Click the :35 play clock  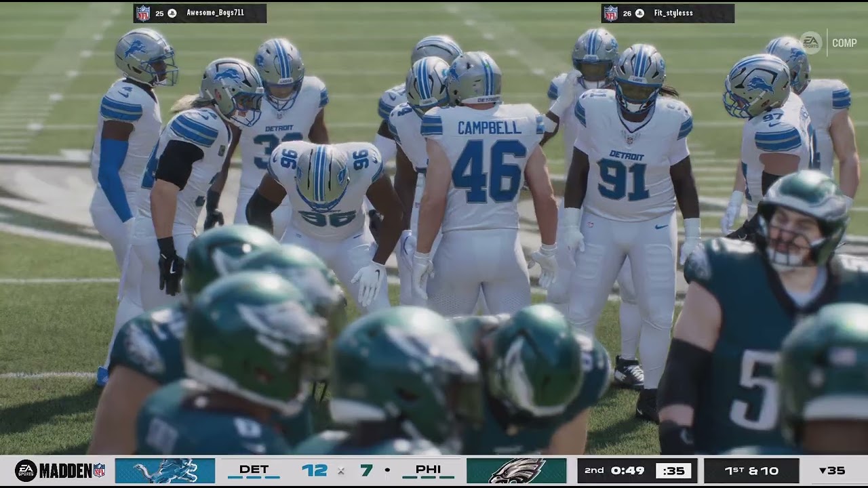click(x=673, y=470)
